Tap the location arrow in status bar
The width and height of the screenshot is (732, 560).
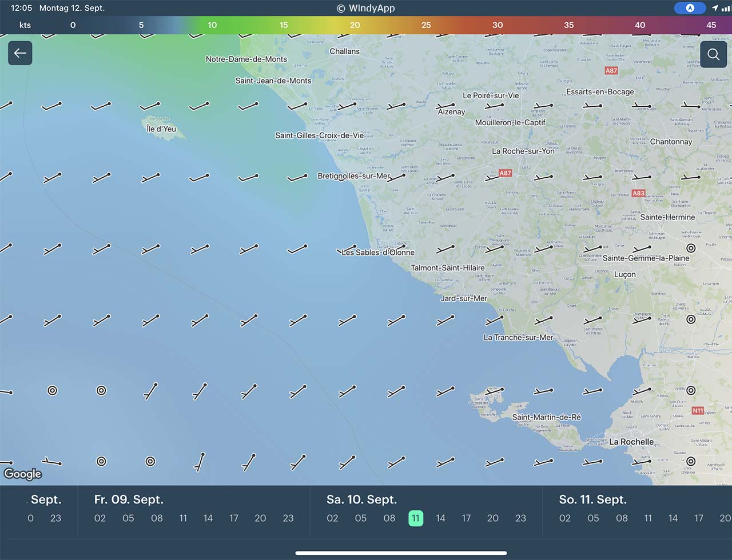tap(714, 8)
